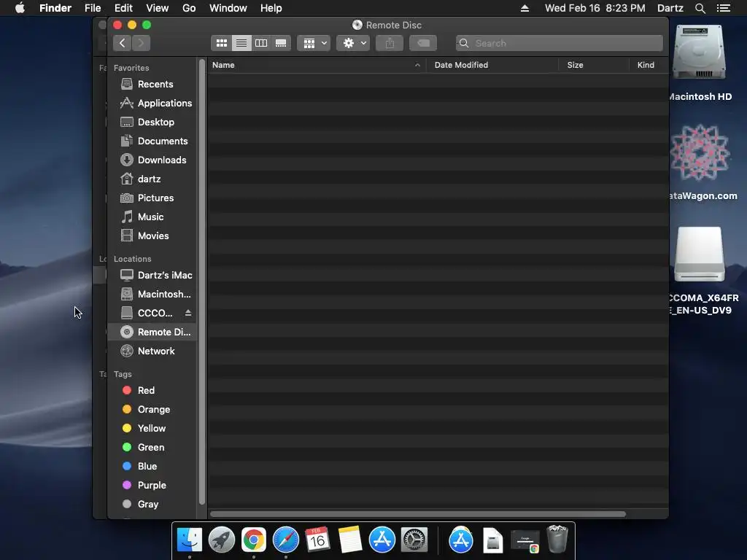The height and width of the screenshot is (560, 747).
Task: Open Movies in the sidebar
Action: click(x=152, y=236)
